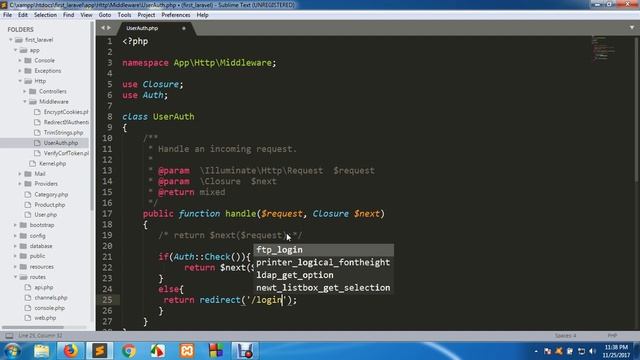Open the Preferences menu
The height and width of the screenshot is (360, 640).
point(176,15)
